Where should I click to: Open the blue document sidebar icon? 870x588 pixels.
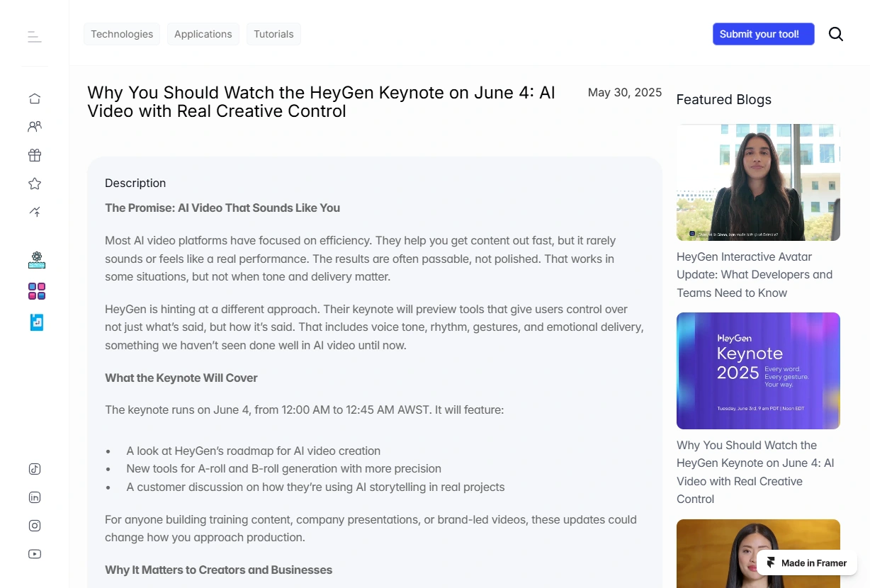pos(37,322)
